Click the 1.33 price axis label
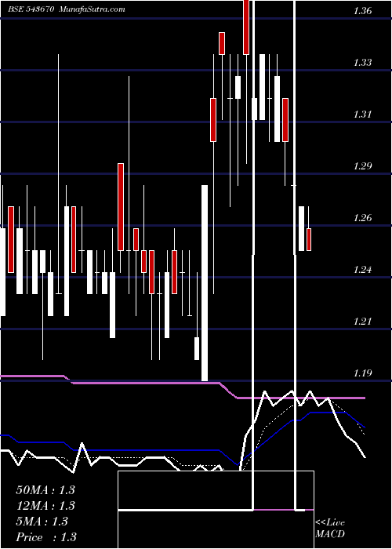The height and width of the screenshot is (549, 392). [x=362, y=63]
